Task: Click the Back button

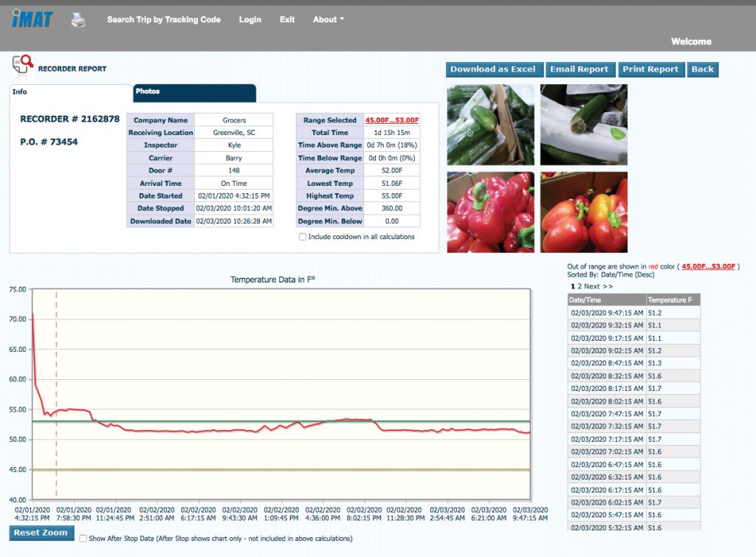Action: 703,69
